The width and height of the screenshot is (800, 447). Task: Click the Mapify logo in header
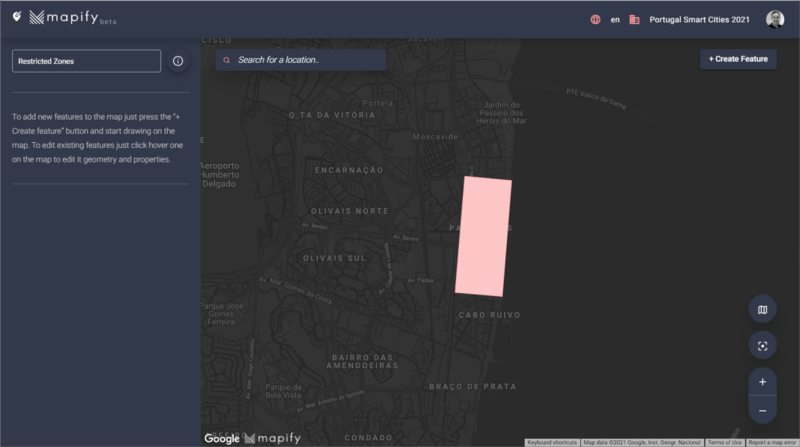(72, 18)
